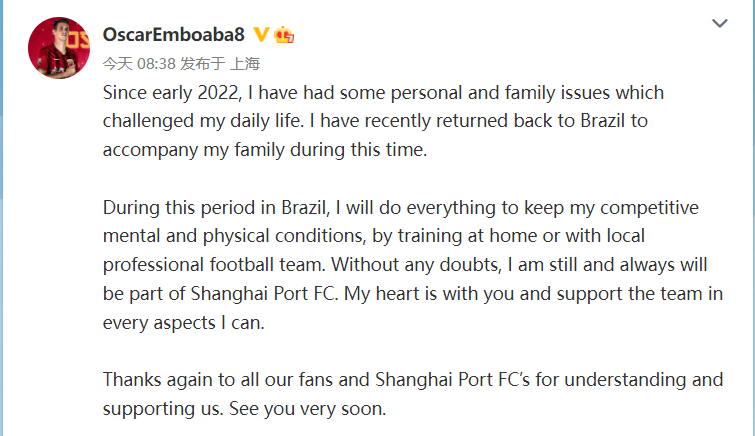Expand the post options chevron menu

click(x=719, y=24)
